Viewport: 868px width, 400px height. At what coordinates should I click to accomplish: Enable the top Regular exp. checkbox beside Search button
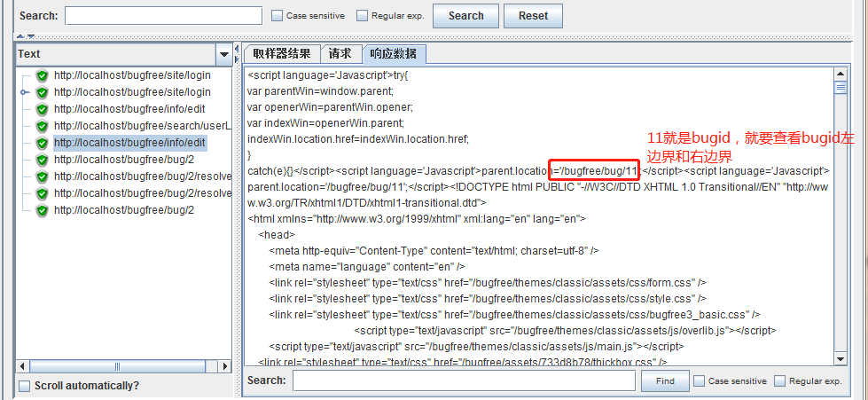(x=362, y=15)
